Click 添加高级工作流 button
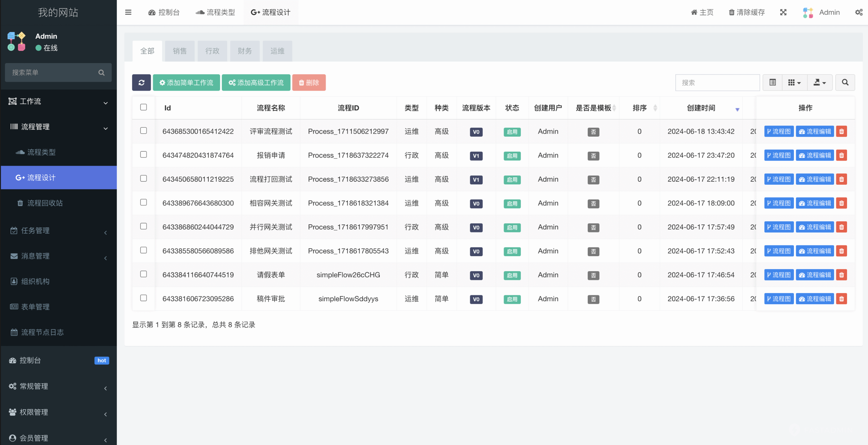This screenshot has height=445, width=868. (256, 82)
